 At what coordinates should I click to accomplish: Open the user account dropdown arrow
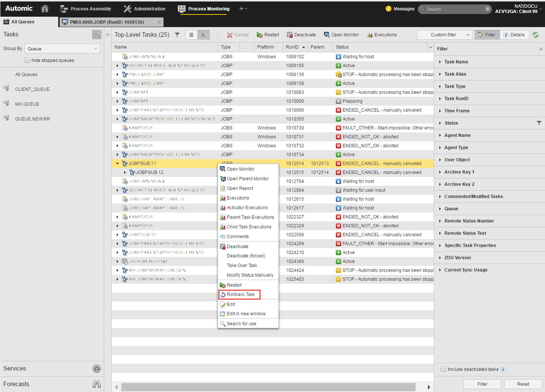(x=541, y=9)
